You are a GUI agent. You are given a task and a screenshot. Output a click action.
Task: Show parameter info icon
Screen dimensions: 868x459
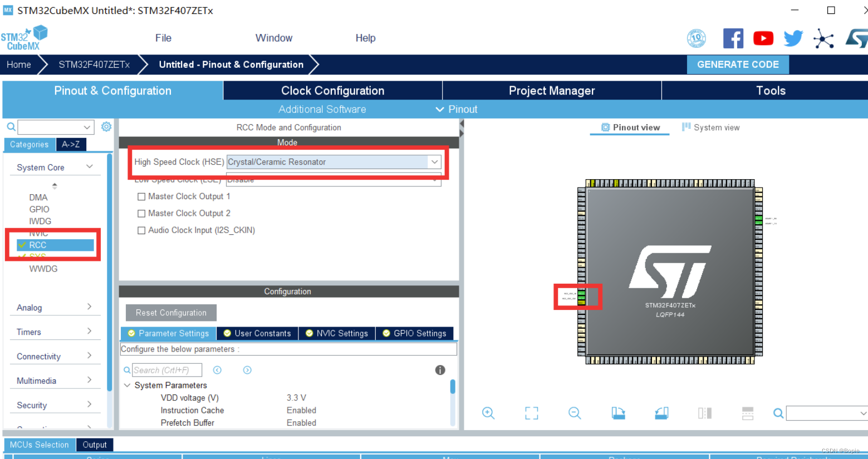(x=440, y=370)
